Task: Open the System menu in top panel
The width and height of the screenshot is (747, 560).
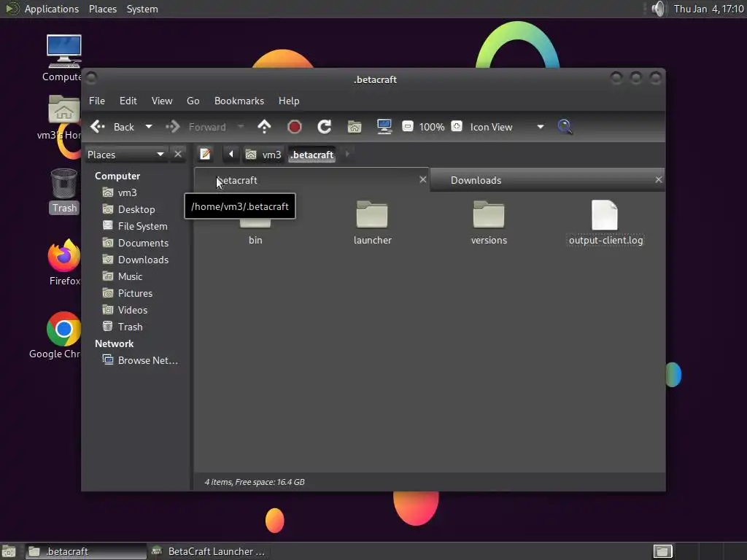Action: point(142,9)
